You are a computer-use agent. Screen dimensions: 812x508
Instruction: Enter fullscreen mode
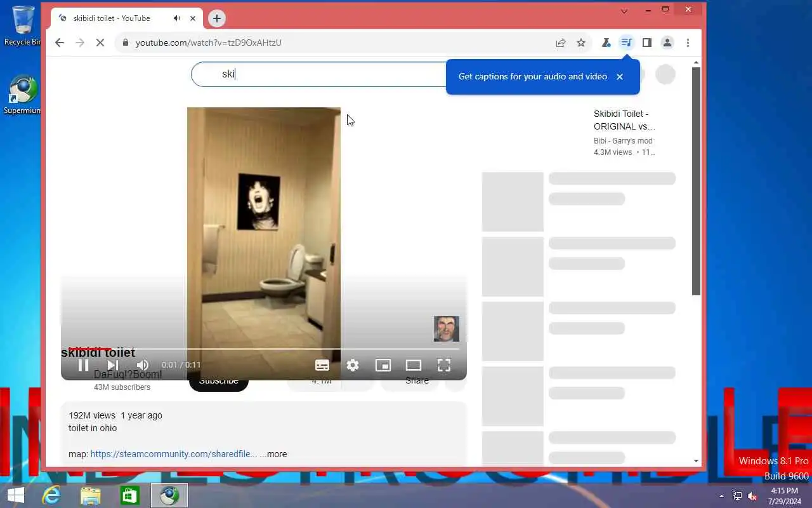pyautogui.click(x=444, y=365)
